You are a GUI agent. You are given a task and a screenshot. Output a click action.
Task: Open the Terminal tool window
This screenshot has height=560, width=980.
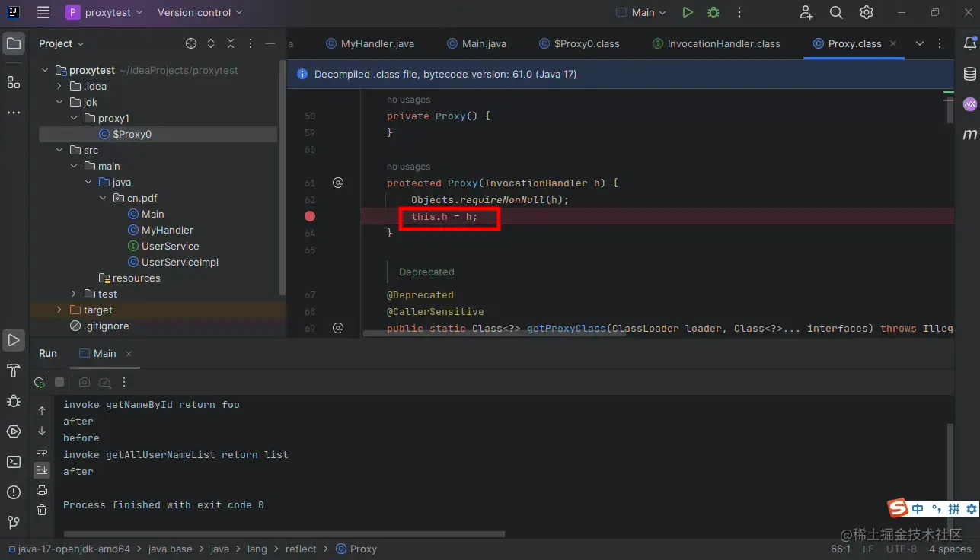coord(14,462)
